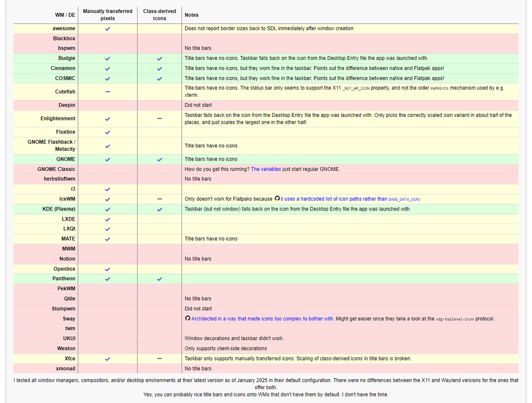Click the "Class-derived icons" column header
Image resolution: width=532 pixels, height=403 pixels.
(160, 15)
